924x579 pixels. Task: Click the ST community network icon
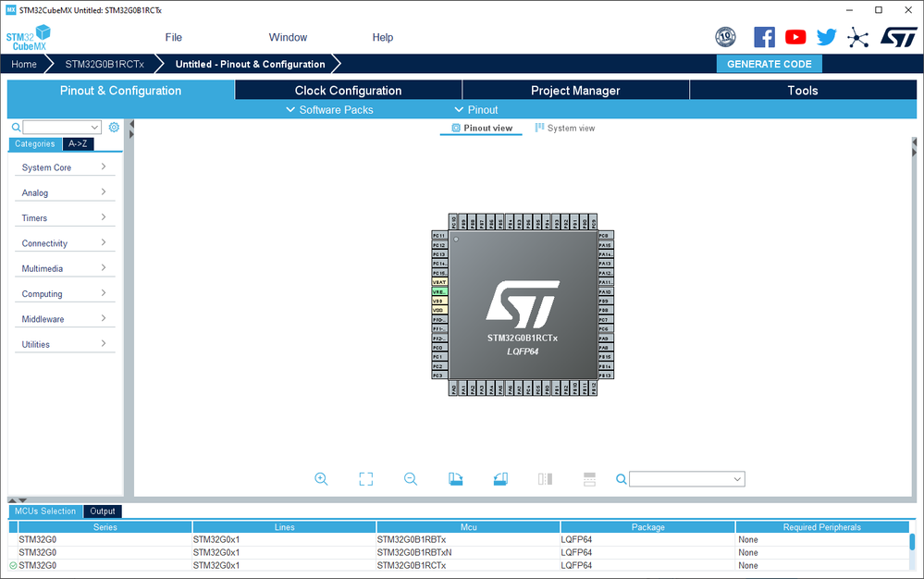pos(858,38)
